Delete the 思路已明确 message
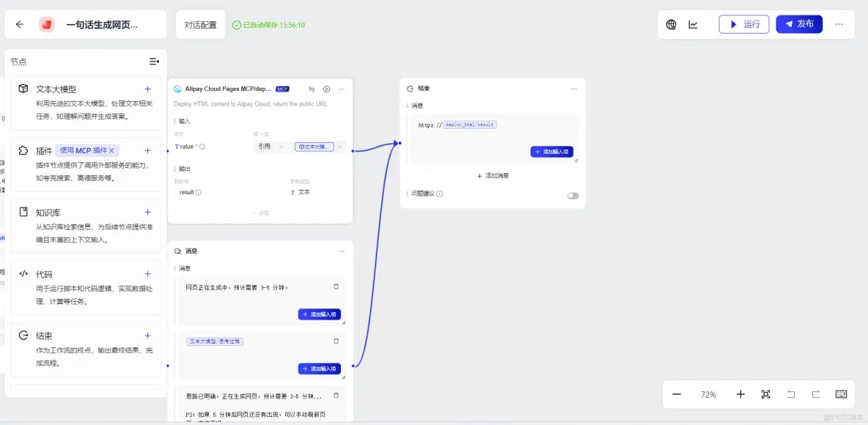 (336, 396)
